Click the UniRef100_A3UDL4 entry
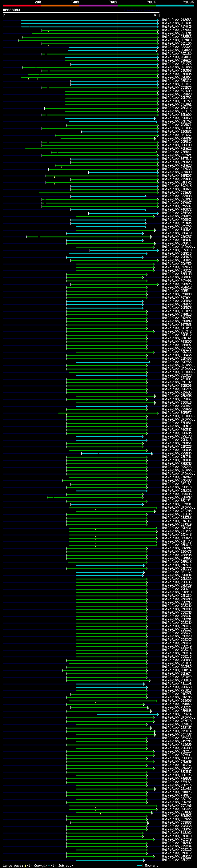The image size is (197, 868). (176, 680)
